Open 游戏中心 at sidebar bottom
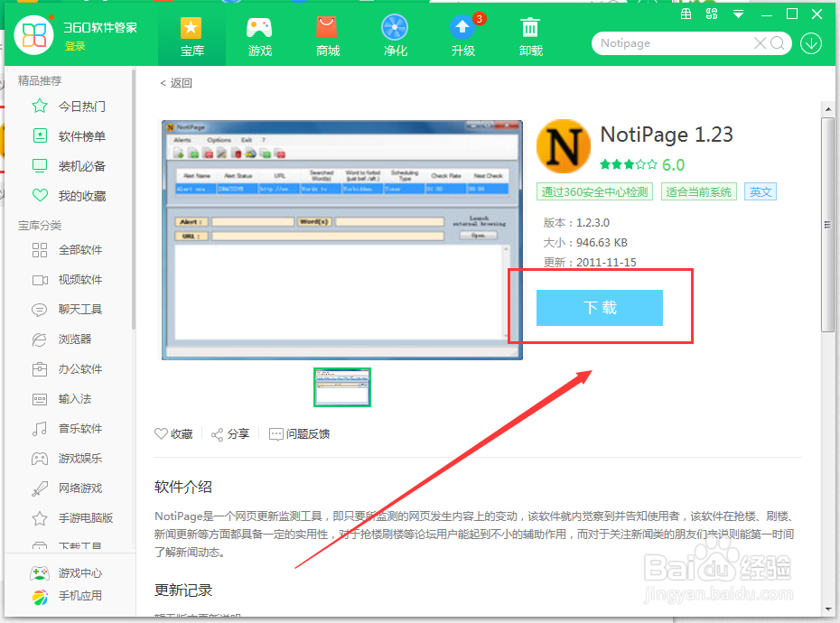 pyautogui.click(x=67, y=573)
